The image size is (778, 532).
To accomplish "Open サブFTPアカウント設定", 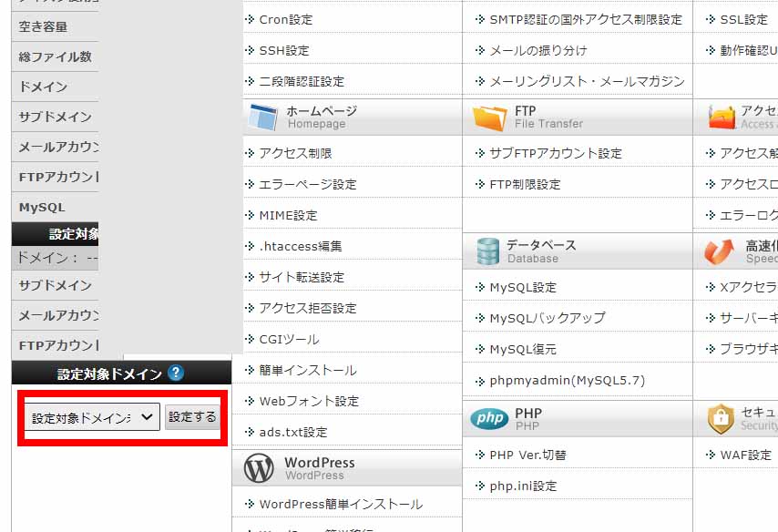I will point(555,153).
